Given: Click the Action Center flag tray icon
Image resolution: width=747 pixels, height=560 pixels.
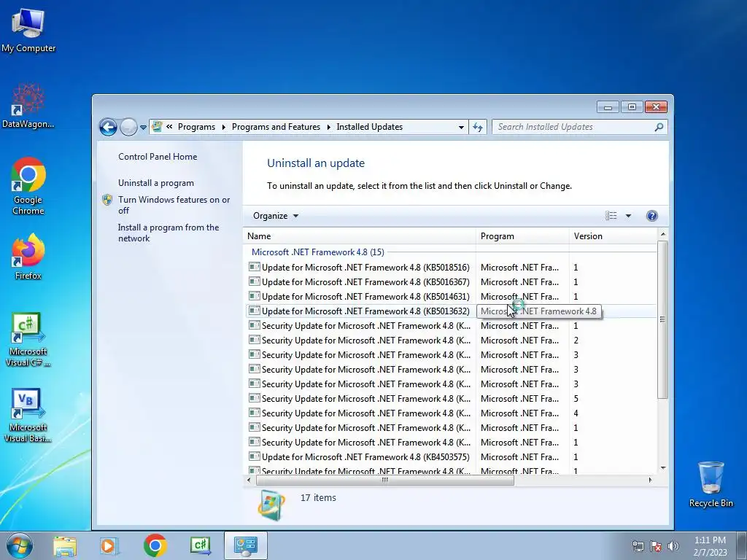Looking at the screenshot, I should click(x=656, y=546).
